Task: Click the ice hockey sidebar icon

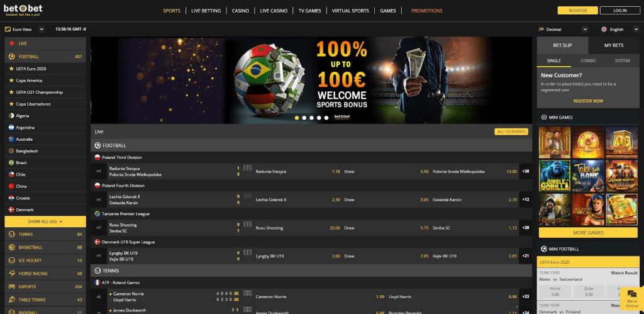Action: click(x=11, y=260)
